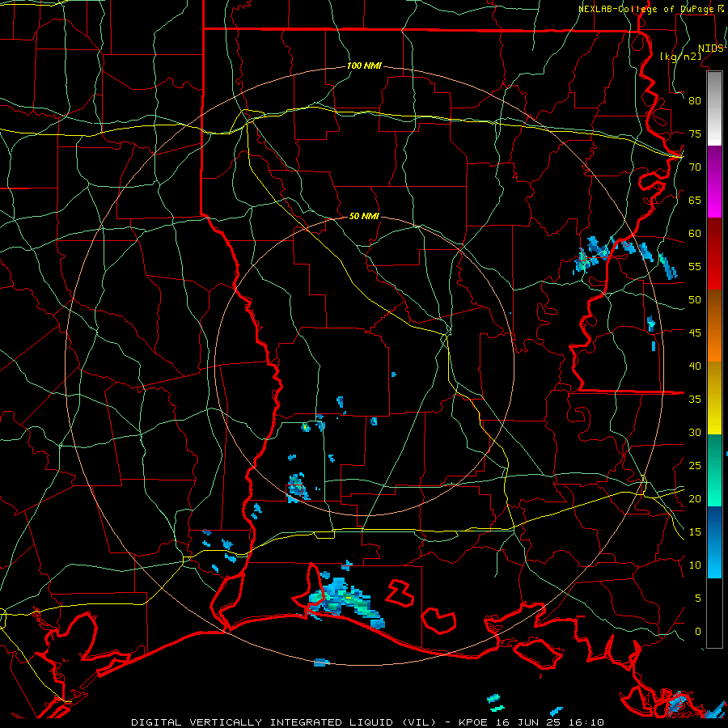Click the brown-orange segment of the color bar

714,325
